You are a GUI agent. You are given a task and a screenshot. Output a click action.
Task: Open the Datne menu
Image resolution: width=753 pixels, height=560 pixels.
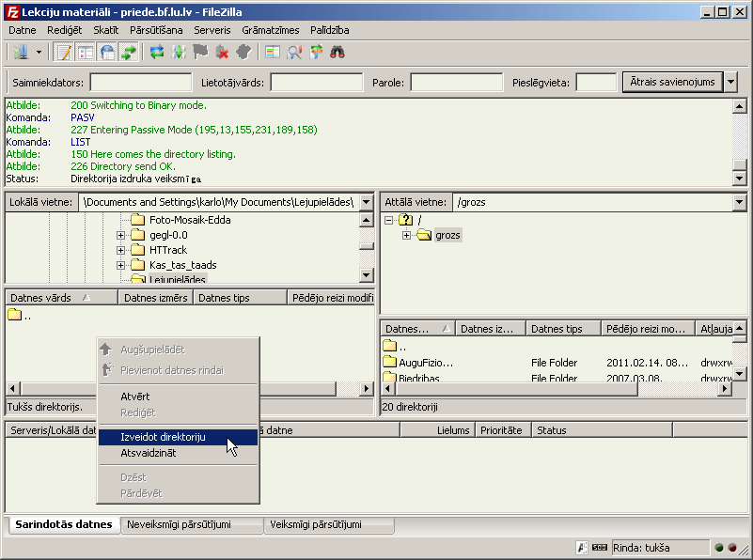[22, 30]
